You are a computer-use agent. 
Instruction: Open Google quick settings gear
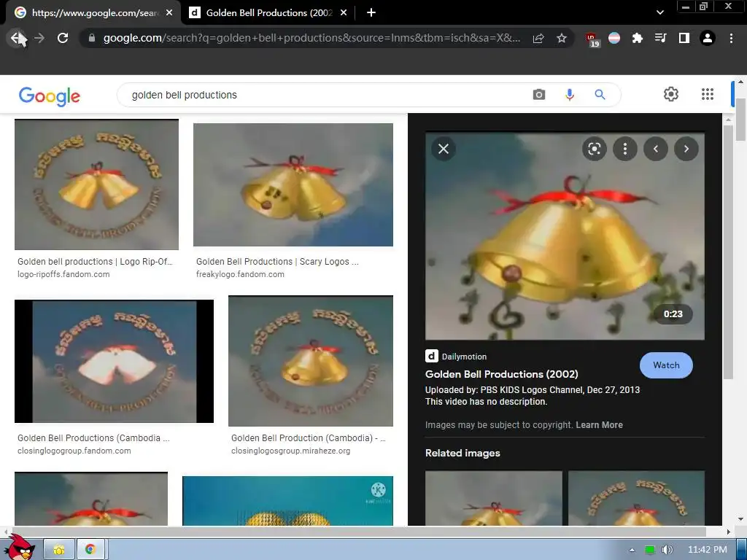[x=671, y=94]
